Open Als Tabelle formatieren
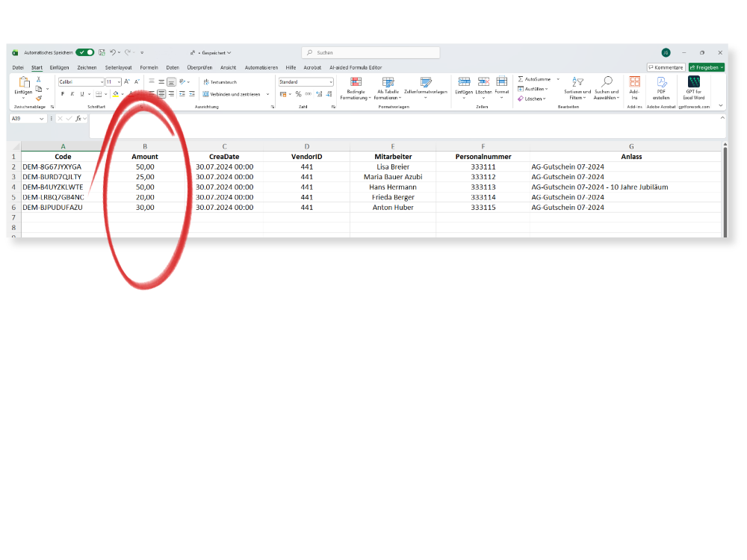Image resolution: width=747 pixels, height=560 pixels. pyautogui.click(x=388, y=83)
